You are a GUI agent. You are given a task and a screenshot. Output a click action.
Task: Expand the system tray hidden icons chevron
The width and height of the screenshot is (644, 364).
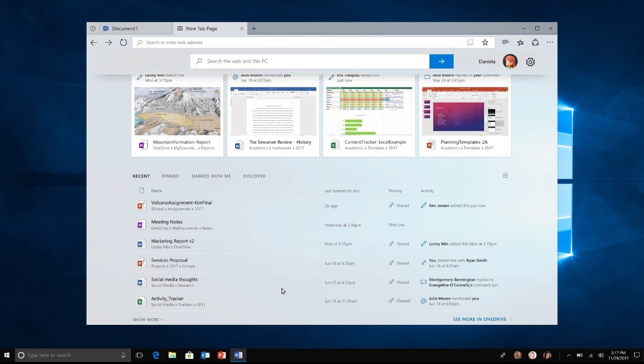click(x=569, y=355)
